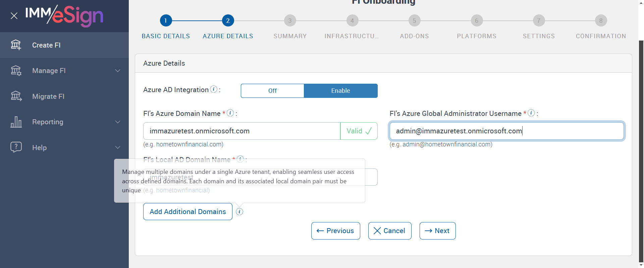Click Add Additional Domains button
Viewport: 644px width, 268px height.
188,212
